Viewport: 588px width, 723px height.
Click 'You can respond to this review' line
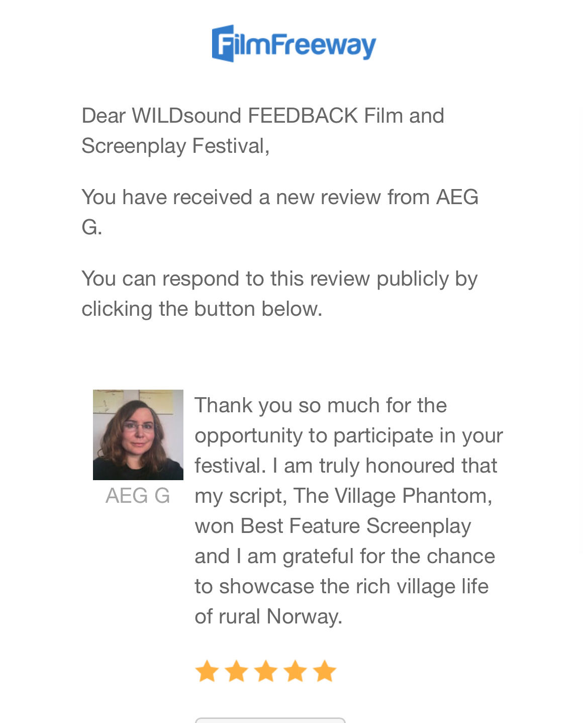pyautogui.click(x=279, y=279)
